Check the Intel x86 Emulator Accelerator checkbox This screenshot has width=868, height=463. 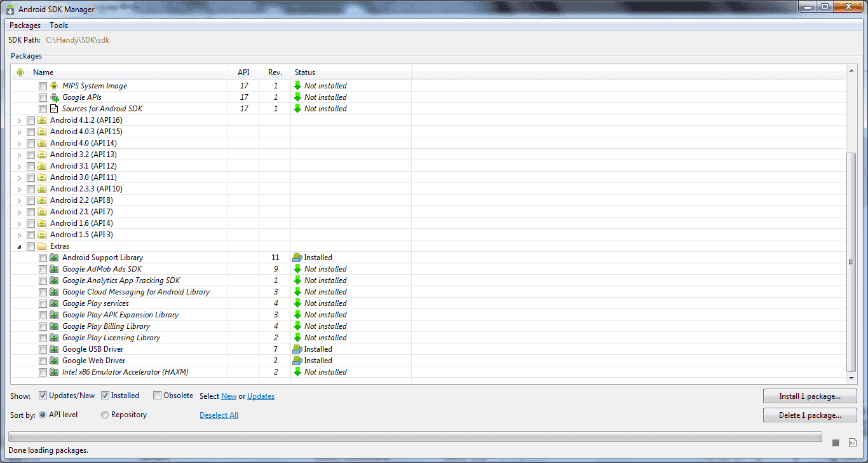43,372
